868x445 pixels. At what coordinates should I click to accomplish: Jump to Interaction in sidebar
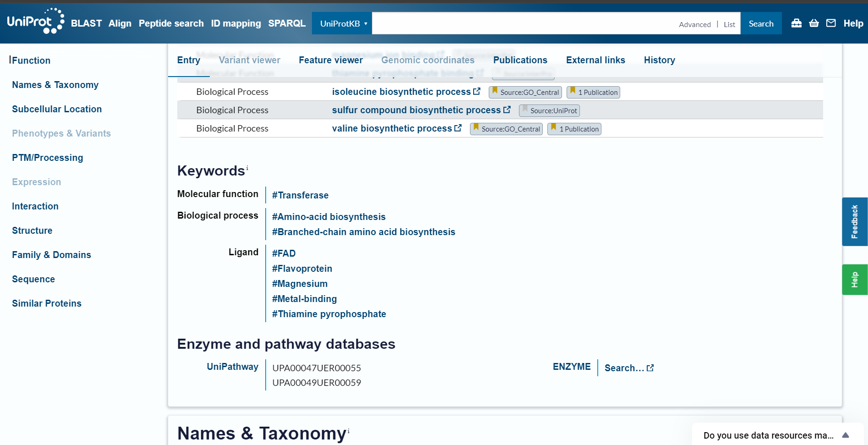[x=35, y=206]
